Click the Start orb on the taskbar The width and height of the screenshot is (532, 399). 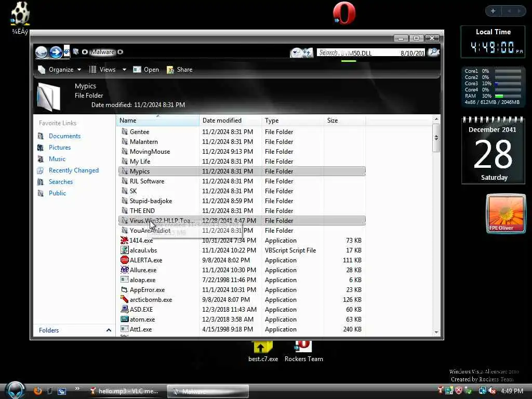16,390
